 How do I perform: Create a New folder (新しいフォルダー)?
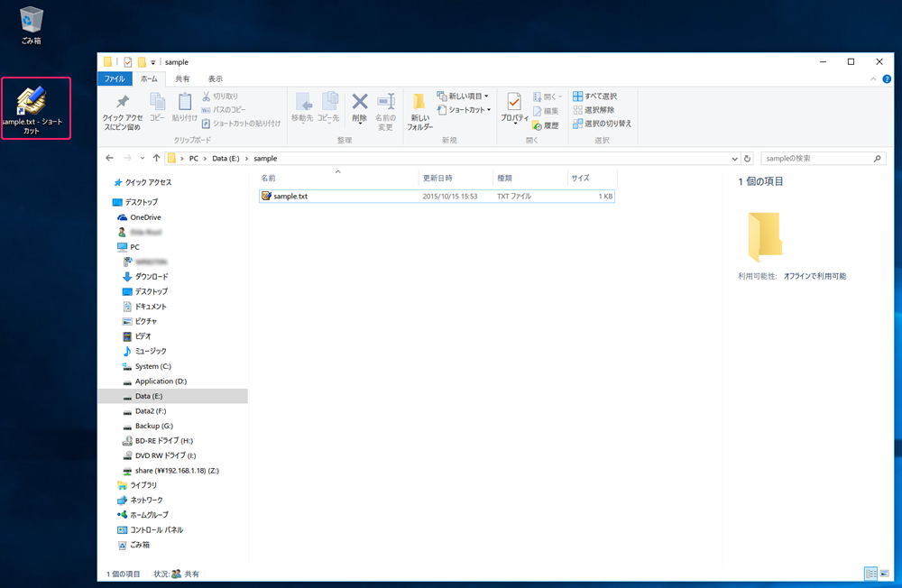[420, 112]
